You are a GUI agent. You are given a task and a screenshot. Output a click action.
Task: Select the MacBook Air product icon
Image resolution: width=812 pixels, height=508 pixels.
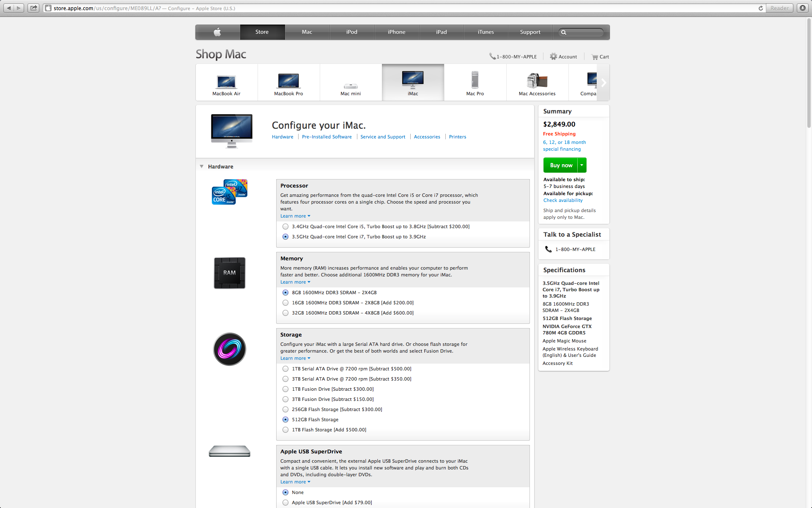(226, 82)
